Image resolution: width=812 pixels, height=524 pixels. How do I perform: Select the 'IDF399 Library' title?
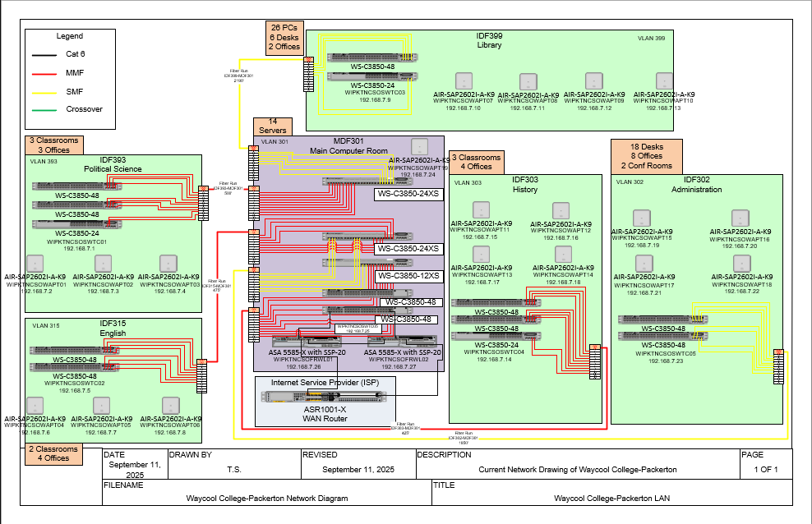(489, 40)
